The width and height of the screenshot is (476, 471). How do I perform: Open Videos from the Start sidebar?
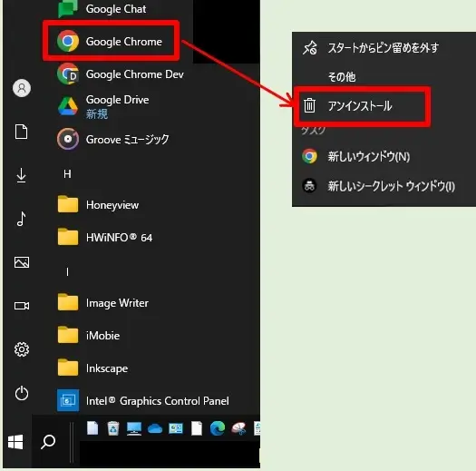pos(22,306)
